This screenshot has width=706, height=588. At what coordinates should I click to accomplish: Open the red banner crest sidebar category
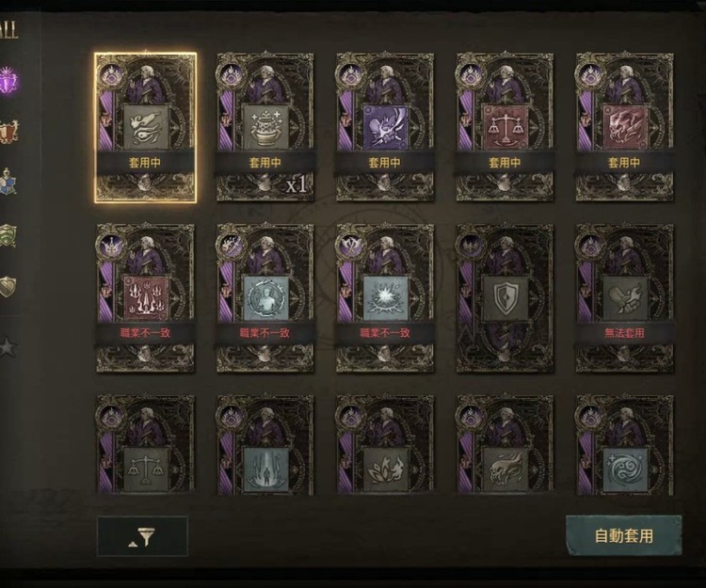[9, 132]
